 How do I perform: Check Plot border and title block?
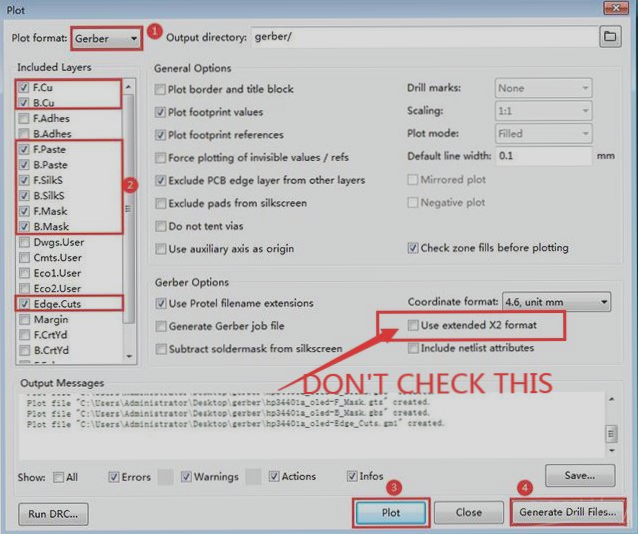[161, 89]
